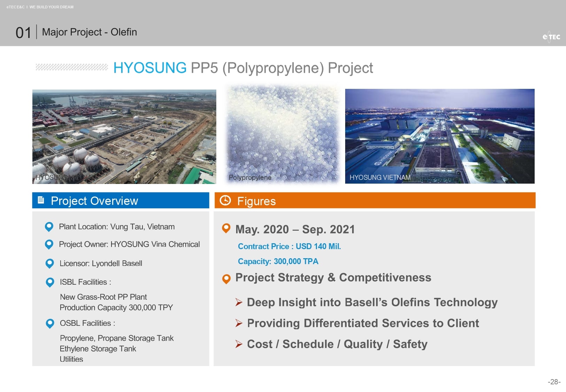Click the 'Utilities' line
Image resolution: width=566 pixels, height=392 pixels.
[x=71, y=359]
